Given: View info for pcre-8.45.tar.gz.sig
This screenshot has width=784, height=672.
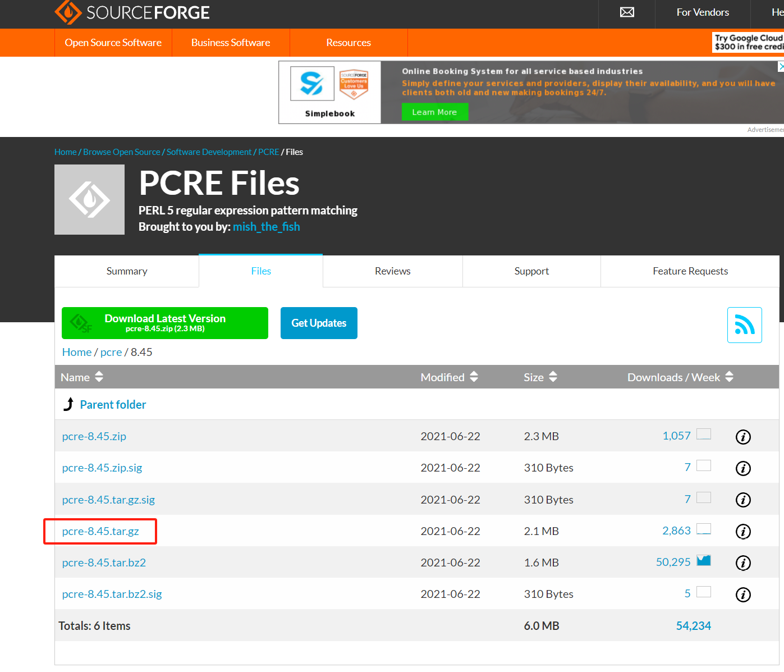Looking at the screenshot, I should (x=743, y=500).
